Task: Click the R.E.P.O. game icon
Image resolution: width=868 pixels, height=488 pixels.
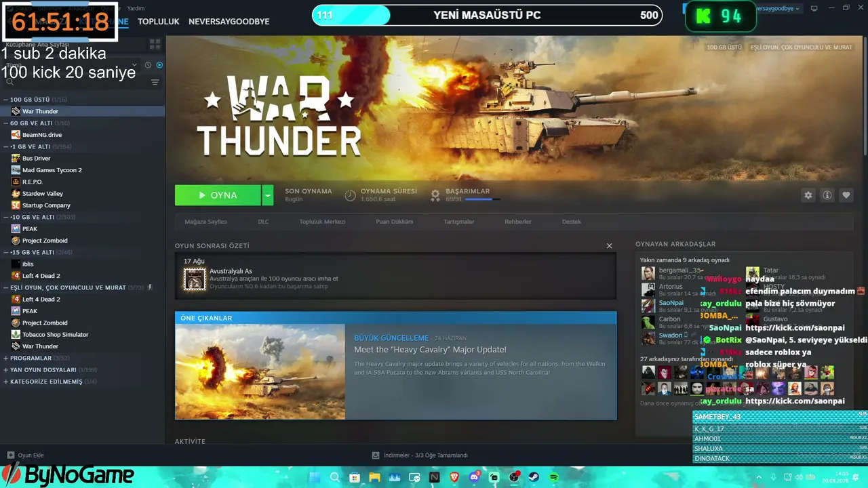Action: pyautogui.click(x=16, y=182)
